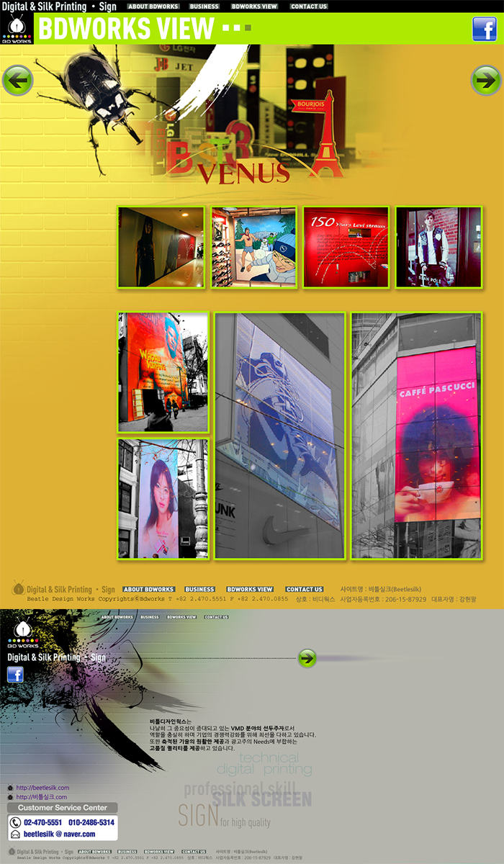This screenshot has width=504, height=864.
Task: Click the beetlesilk @ naver.com email address
Action: tap(59, 834)
